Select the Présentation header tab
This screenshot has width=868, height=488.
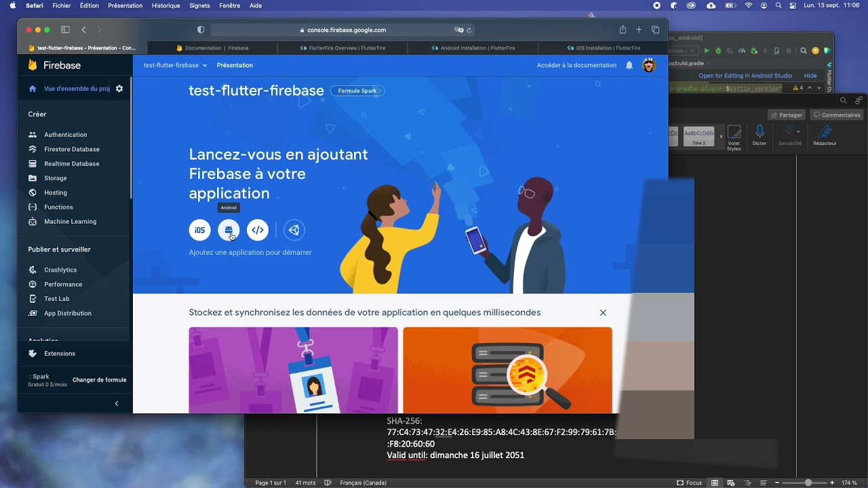coord(235,65)
